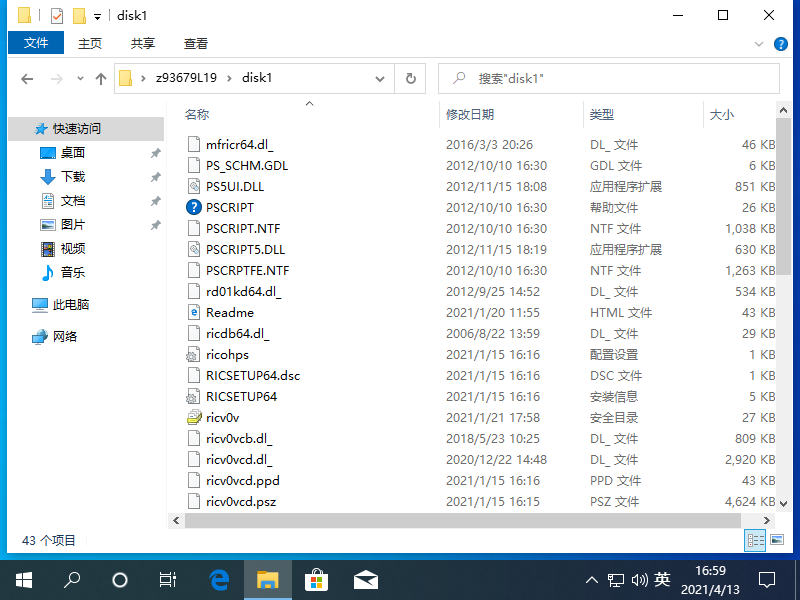
Task: Switch to the 查看 tab
Action: [x=194, y=43]
